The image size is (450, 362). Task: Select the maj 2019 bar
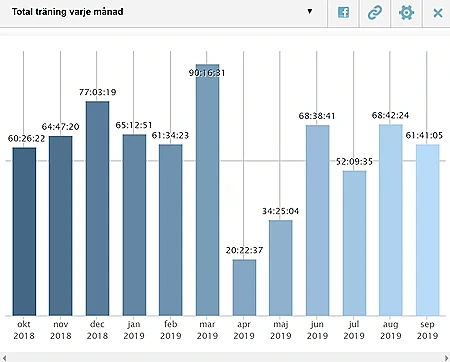click(281, 268)
